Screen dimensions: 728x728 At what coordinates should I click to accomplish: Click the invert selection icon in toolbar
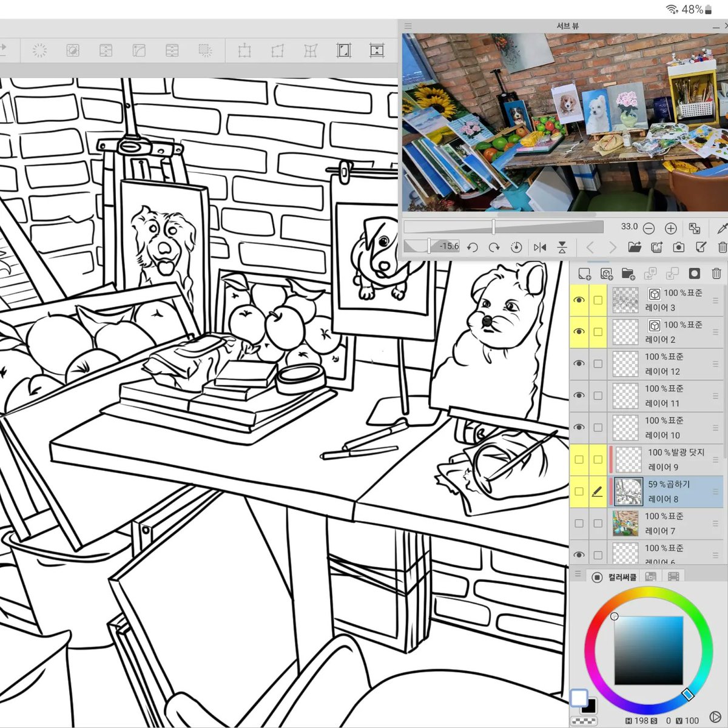point(73,50)
